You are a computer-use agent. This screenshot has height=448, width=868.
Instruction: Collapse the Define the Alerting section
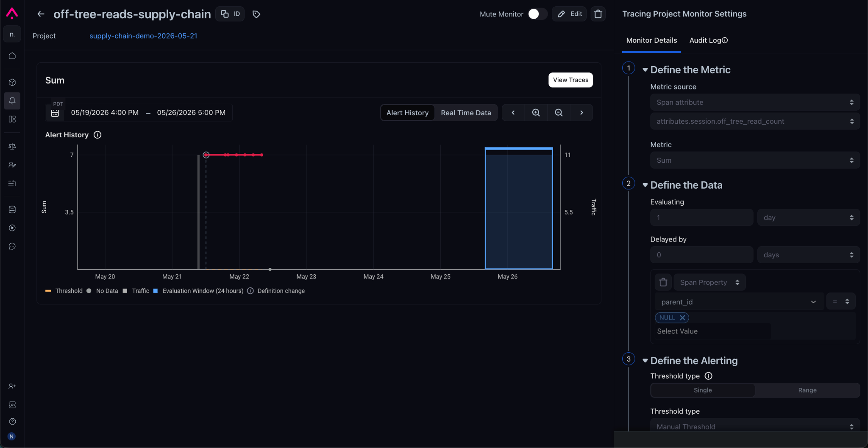tap(645, 361)
